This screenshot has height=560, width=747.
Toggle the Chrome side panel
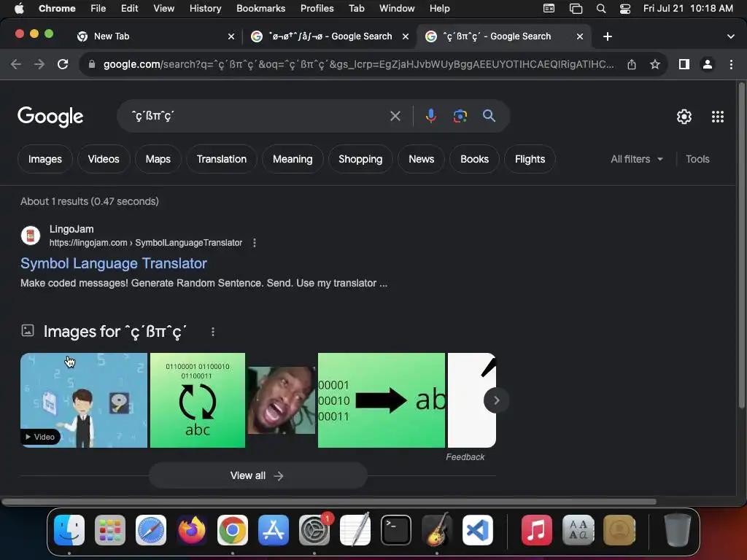click(x=684, y=64)
